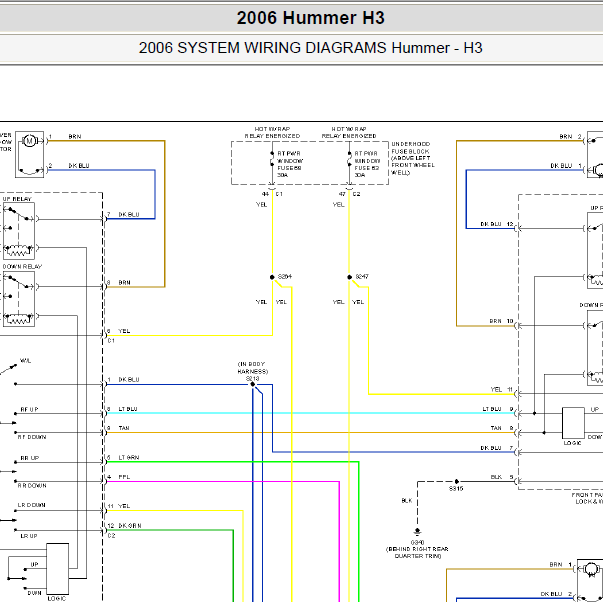Click the right LOGIC box near pin 9
This screenshot has height=602, width=603.
[x=573, y=423]
